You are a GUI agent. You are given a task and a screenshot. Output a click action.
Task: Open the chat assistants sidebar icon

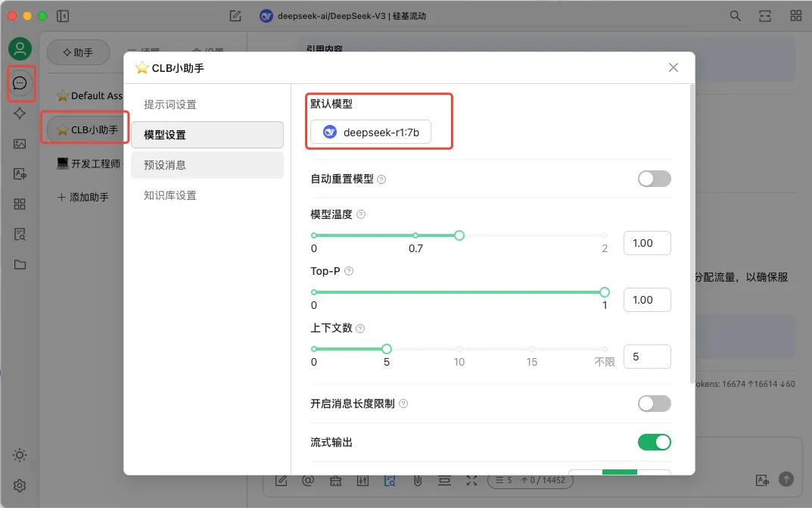(x=20, y=83)
